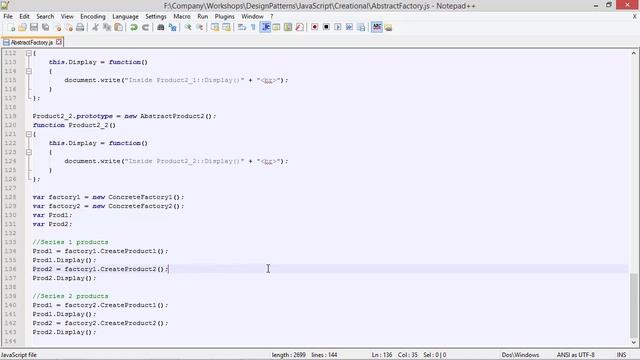Open the Run menu

click(202, 16)
